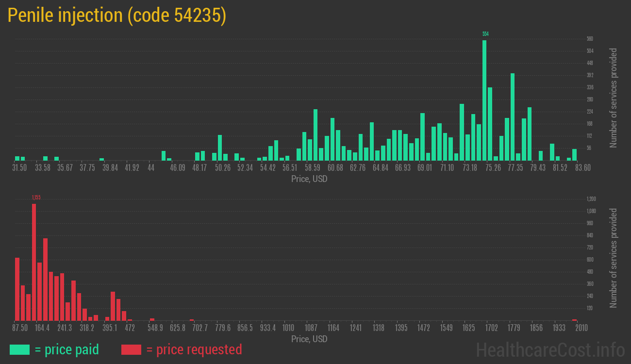Image resolution: width=631 pixels, height=364 pixels.
Task: Click the "= price paid" legend text
Action: click(67, 349)
